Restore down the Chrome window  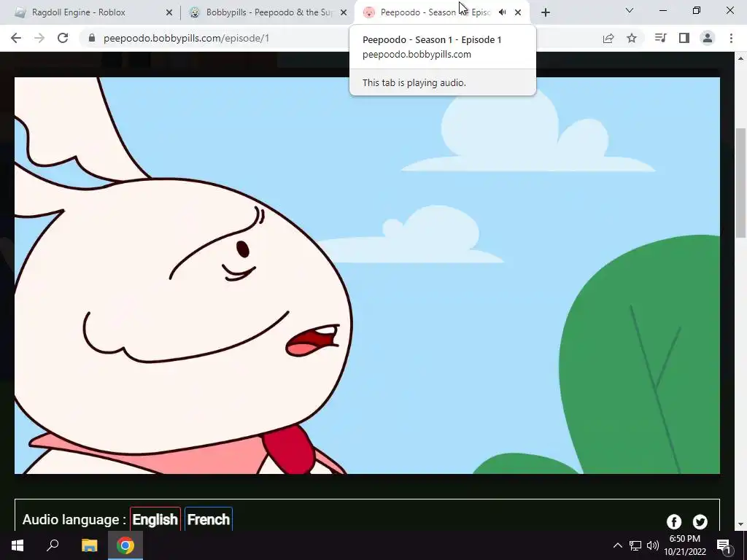pos(697,10)
